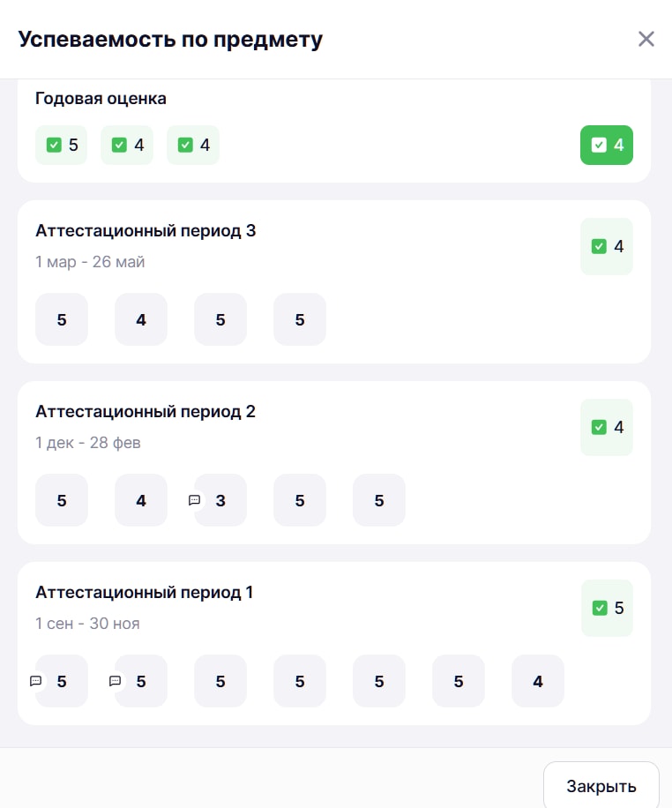The image size is (672, 808).
Task: Click the last grade 5 in period 3
Action: 300,319
